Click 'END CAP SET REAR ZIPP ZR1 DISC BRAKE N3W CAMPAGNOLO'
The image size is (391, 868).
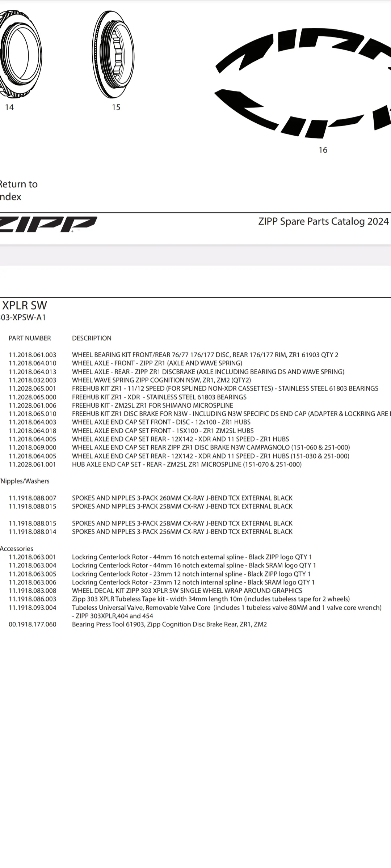pos(211,447)
